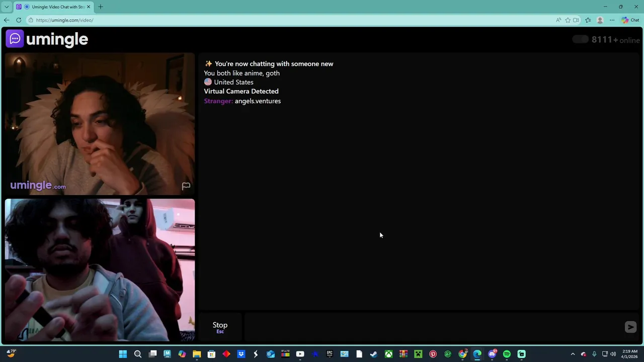Click 'You both like anime, goth' text

tap(242, 73)
